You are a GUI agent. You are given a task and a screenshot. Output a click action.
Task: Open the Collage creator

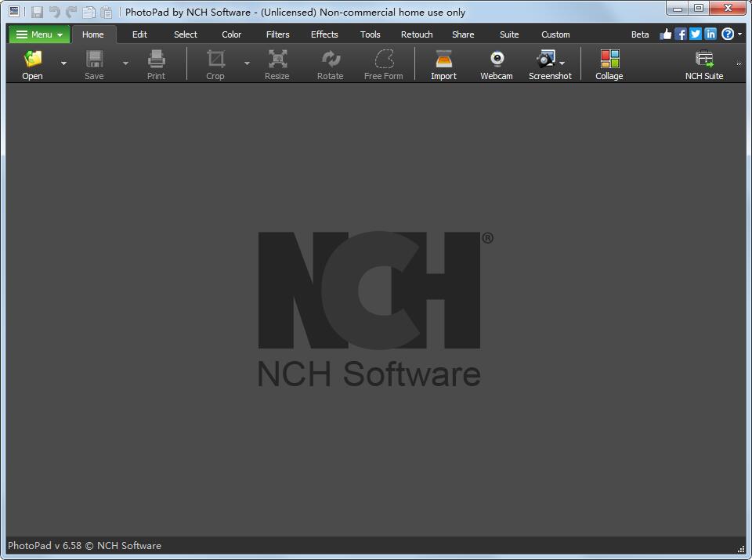pyautogui.click(x=609, y=65)
